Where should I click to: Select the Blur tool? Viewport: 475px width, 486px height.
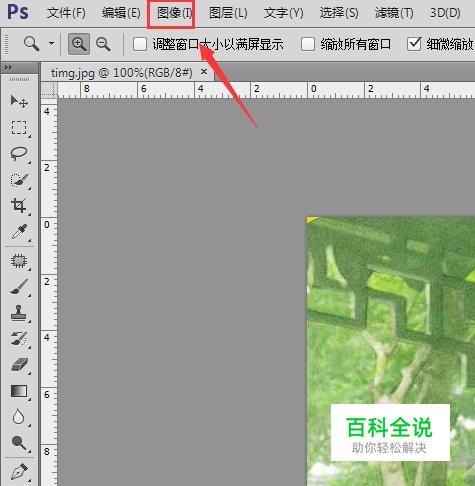[x=19, y=417]
